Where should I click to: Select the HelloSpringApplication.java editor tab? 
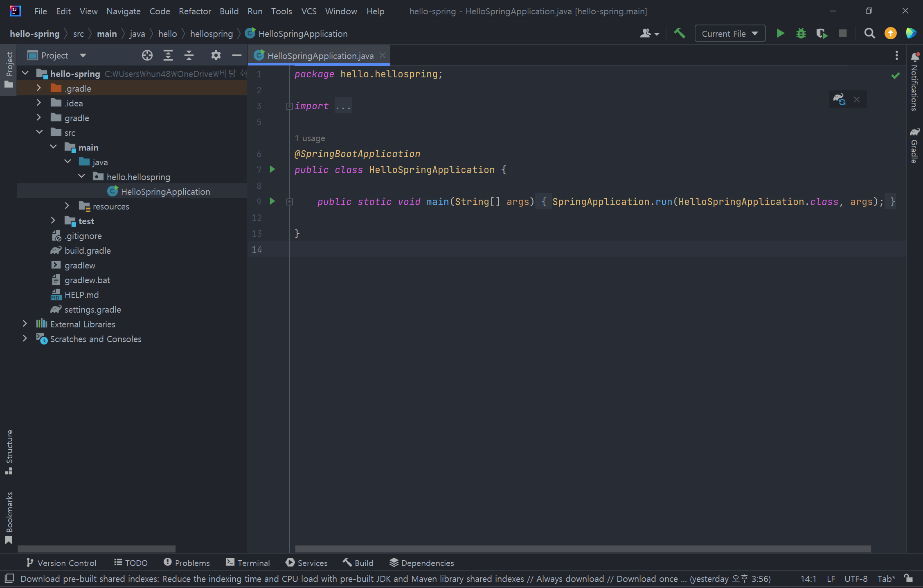(320, 56)
